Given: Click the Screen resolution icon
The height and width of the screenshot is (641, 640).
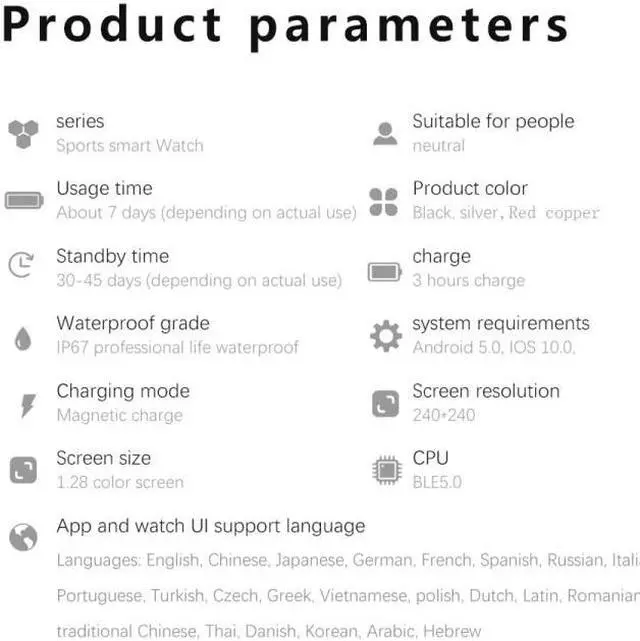Looking at the screenshot, I should pos(385,404).
